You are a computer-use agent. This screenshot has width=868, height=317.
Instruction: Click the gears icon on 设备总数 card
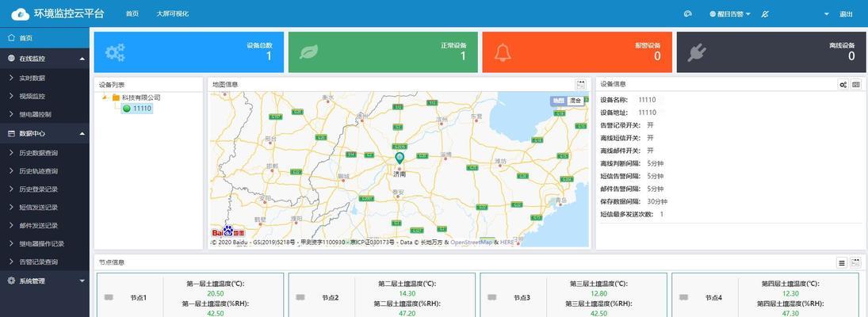115,52
